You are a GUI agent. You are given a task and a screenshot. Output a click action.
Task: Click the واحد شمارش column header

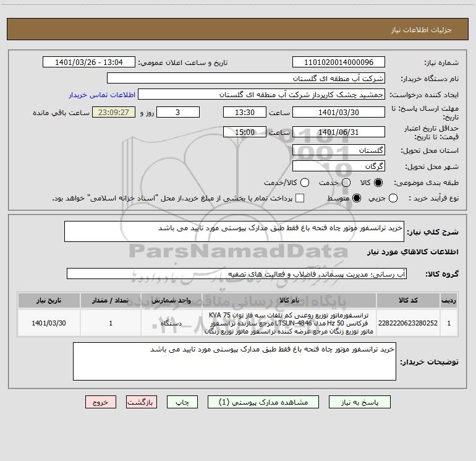[x=171, y=300]
